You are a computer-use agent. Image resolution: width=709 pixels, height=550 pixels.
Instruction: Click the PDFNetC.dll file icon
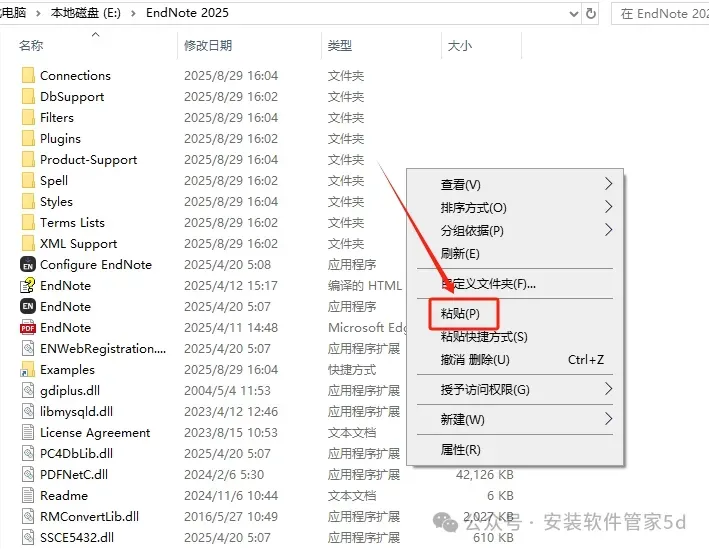pyautogui.click(x=28, y=474)
